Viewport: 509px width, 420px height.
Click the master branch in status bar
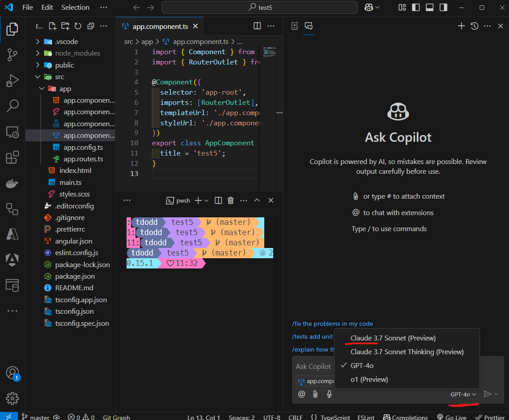coord(36,417)
